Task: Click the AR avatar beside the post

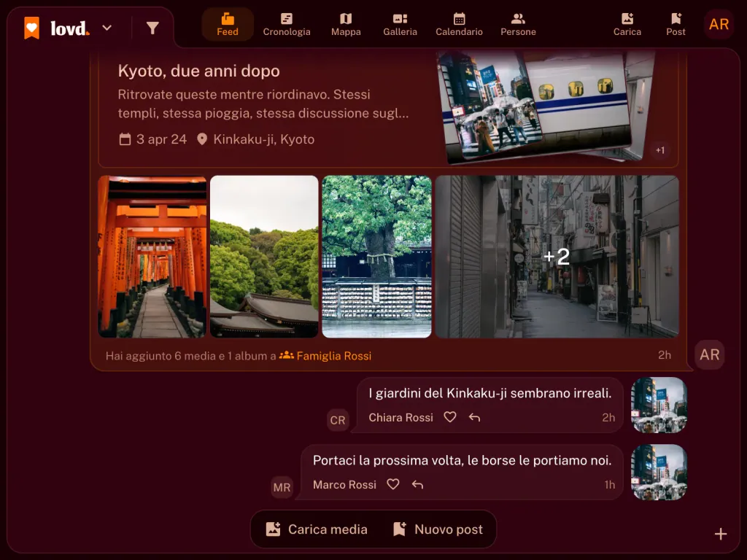Action: coord(709,355)
